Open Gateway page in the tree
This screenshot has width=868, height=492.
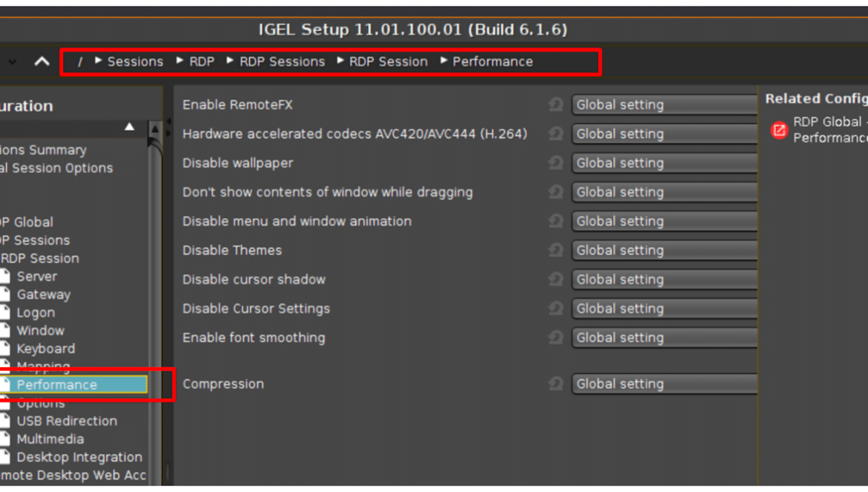tap(44, 295)
